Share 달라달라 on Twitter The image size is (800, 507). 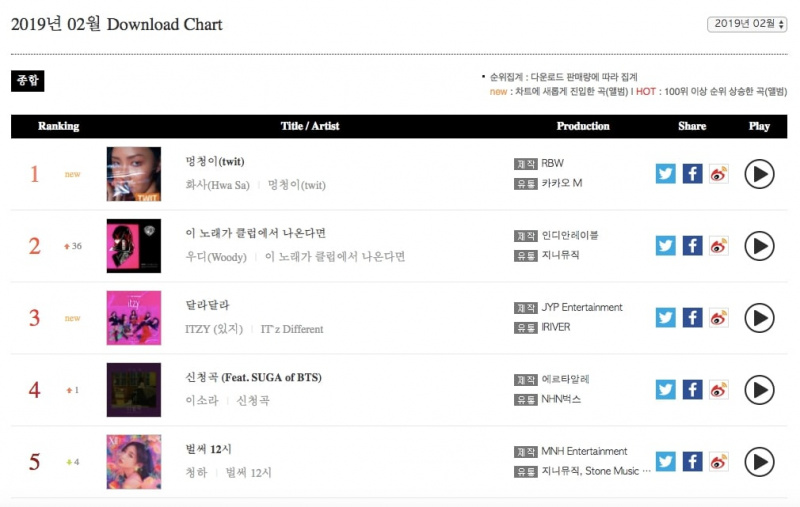665,318
